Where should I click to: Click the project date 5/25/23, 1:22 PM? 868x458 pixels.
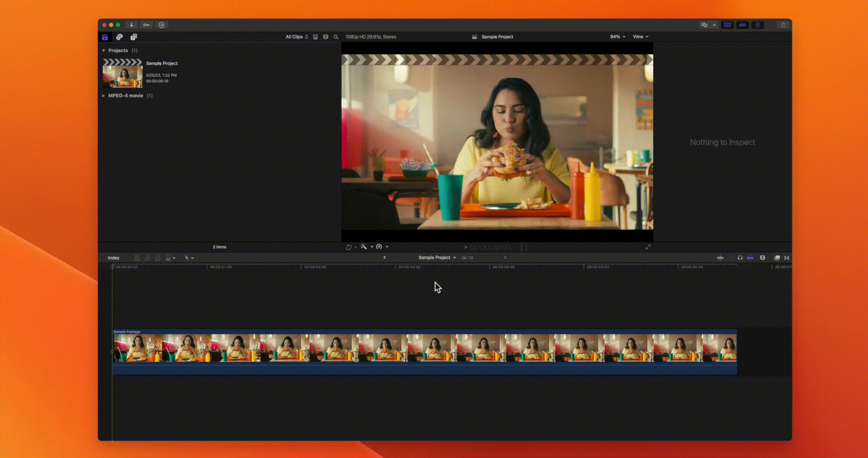coord(161,75)
